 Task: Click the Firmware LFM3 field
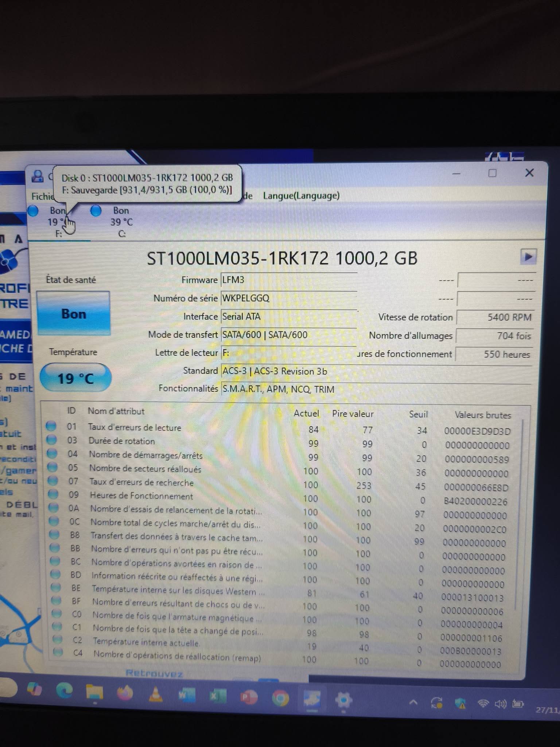288,280
